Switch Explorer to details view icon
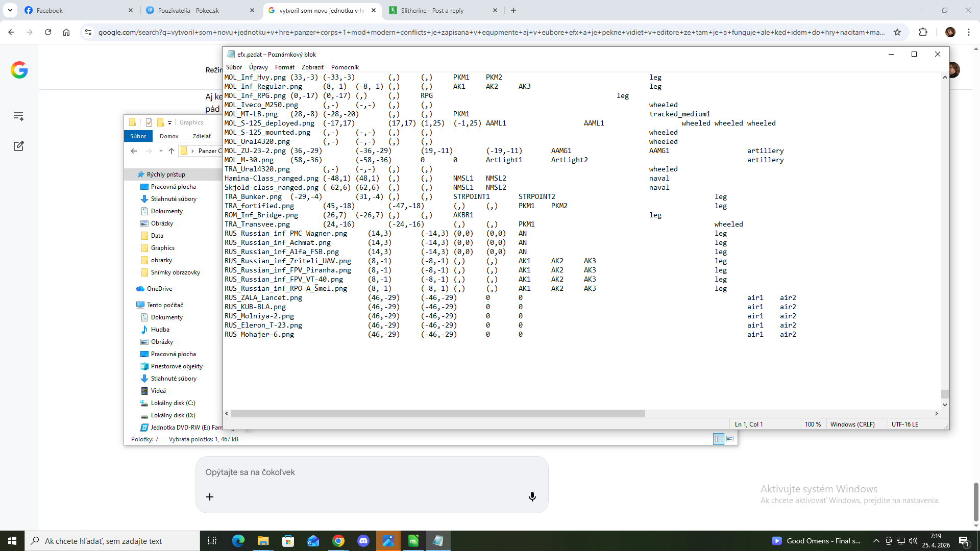This screenshot has width=980, height=551. (x=719, y=439)
